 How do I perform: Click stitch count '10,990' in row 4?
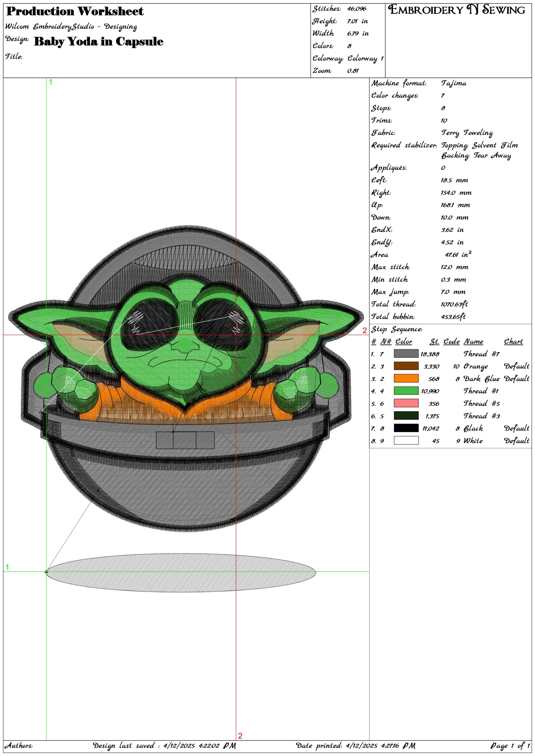[430, 392]
